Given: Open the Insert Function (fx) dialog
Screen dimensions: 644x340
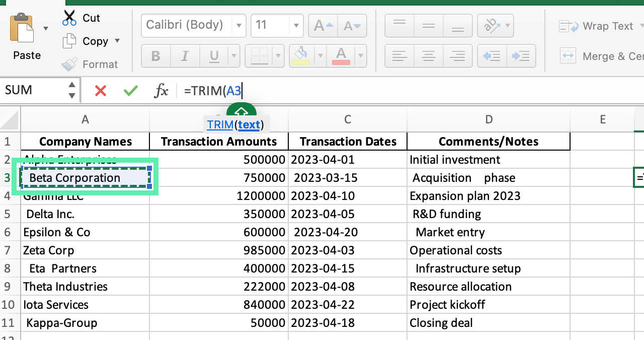Looking at the screenshot, I should pos(162,90).
